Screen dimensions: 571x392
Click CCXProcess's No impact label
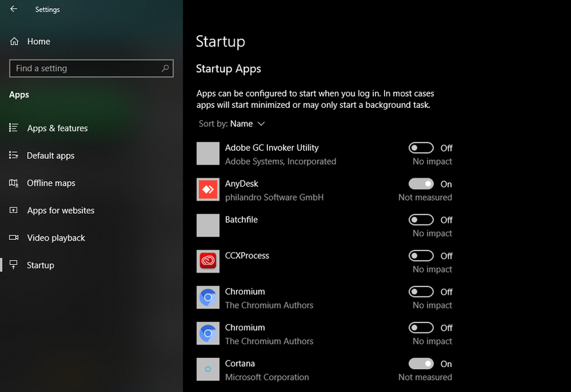pos(433,270)
